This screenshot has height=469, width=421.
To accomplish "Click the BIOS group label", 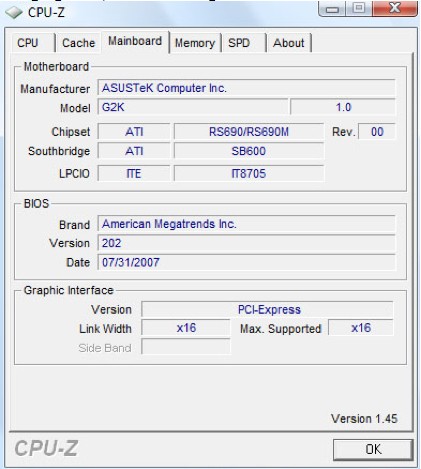I will [x=36, y=204].
